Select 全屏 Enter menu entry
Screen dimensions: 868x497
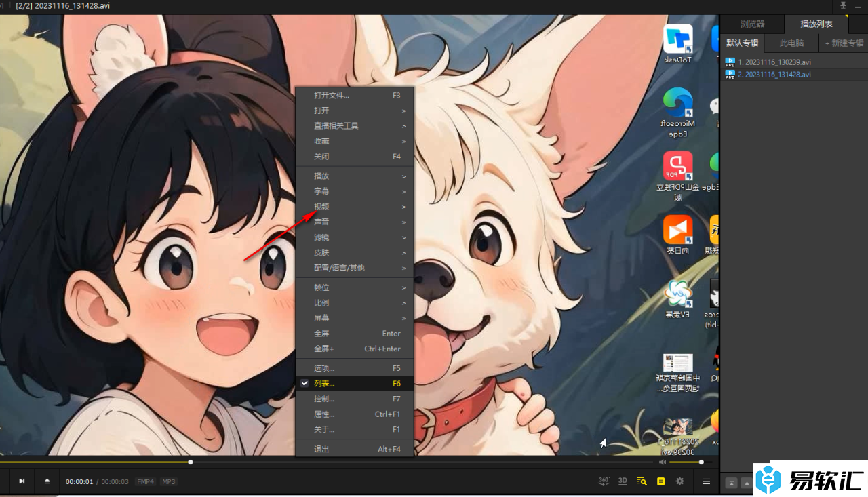click(355, 334)
